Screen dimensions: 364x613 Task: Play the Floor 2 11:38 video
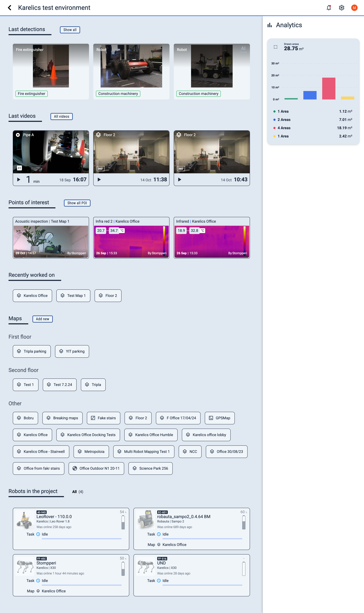99,179
